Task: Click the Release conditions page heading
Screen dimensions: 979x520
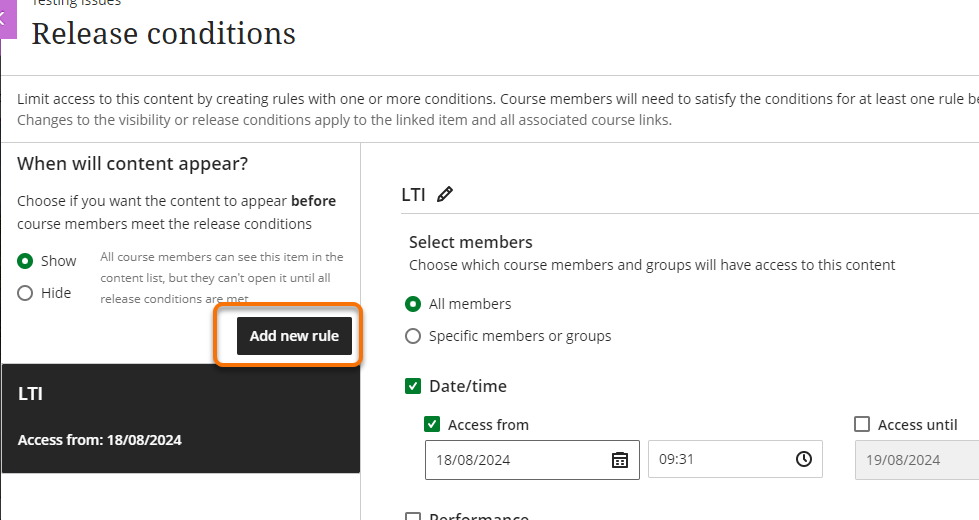Action: pyautogui.click(x=163, y=34)
